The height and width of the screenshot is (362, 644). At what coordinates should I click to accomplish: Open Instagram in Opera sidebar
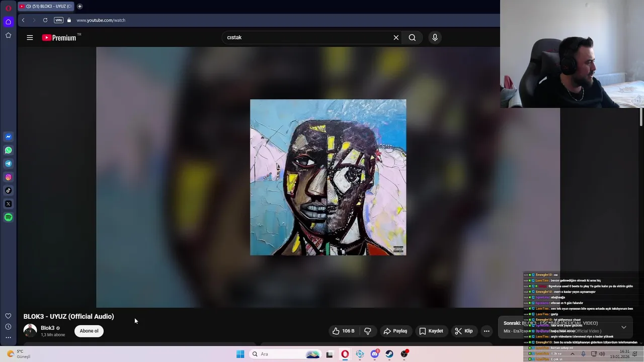coord(8,177)
